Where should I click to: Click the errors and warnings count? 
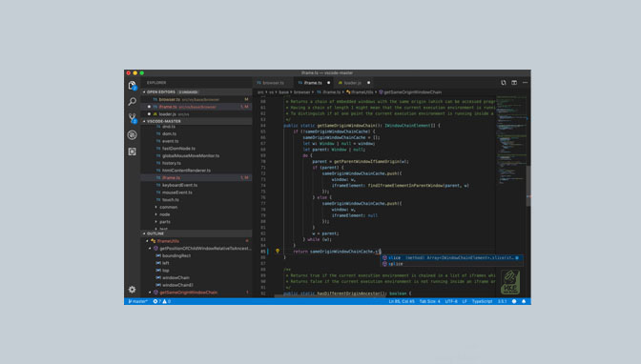pyautogui.click(x=162, y=301)
